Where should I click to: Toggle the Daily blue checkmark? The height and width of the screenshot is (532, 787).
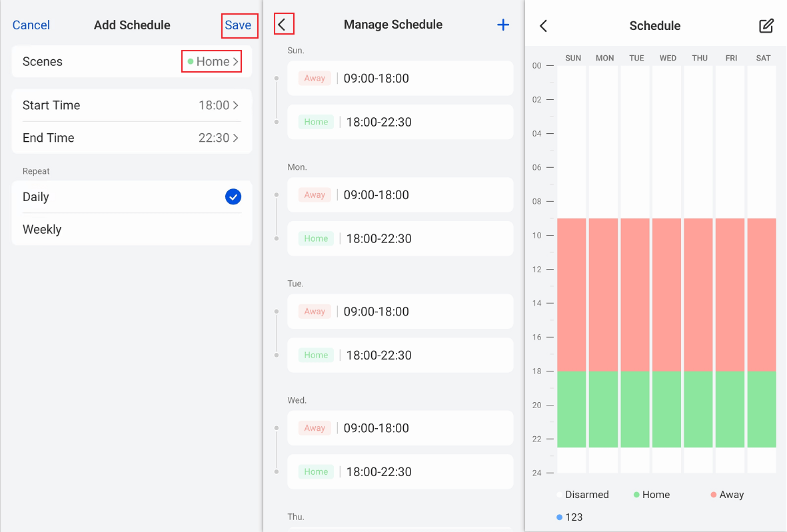tap(233, 197)
